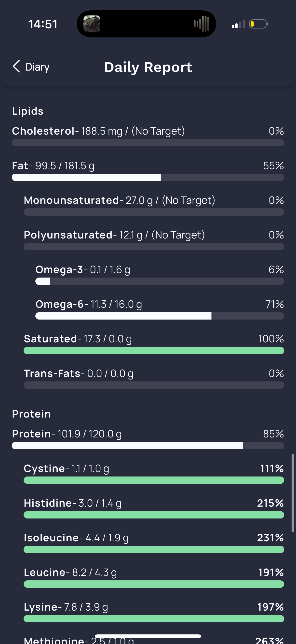Image resolution: width=296 pixels, height=644 pixels.
Task: Tap the cellular signal bars icon
Action: click(238, 24)
